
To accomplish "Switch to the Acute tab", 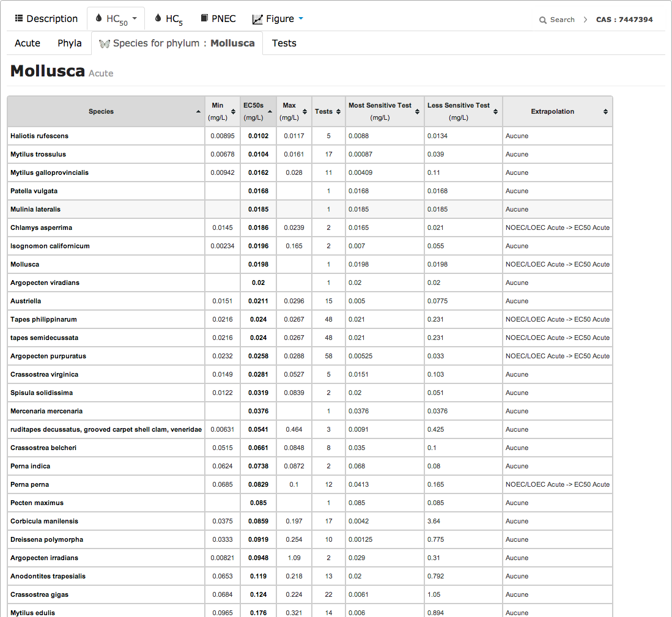I will click(28, 43).
